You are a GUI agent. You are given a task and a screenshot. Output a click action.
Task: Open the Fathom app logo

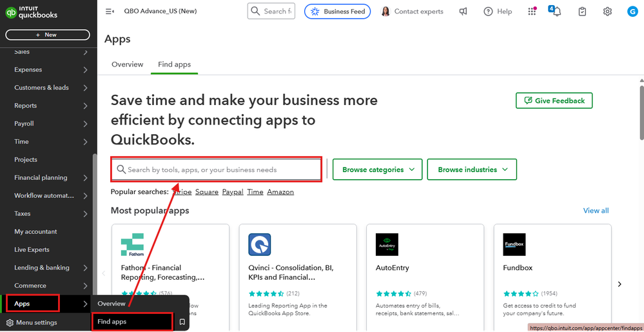(x=132, y=244)
